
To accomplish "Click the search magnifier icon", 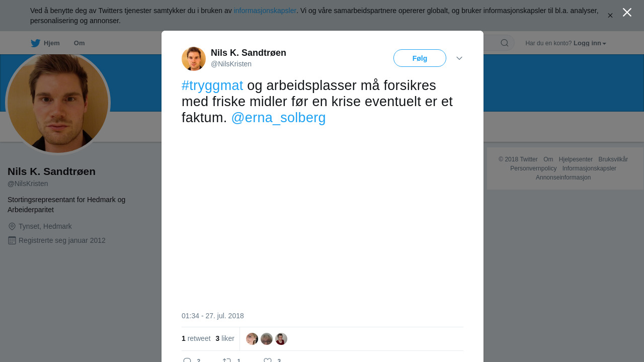I will [x=505, y=43].
